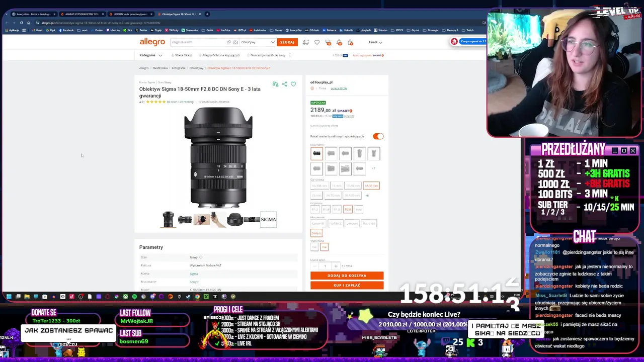Increase quantity with the plus button

[x=336, y=265]
